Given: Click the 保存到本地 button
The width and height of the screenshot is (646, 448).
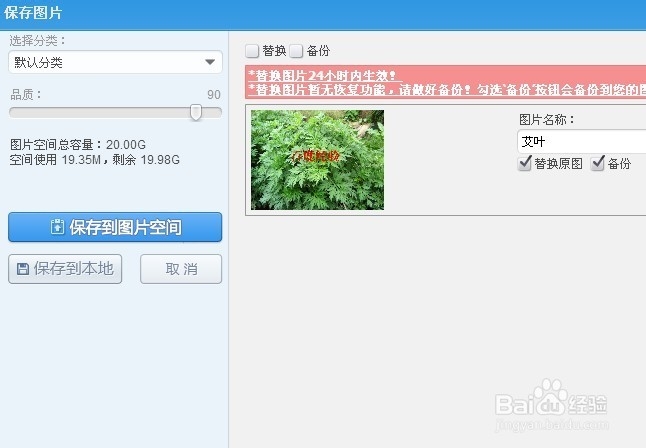Looking at the screenshot, I should click(x=65, y=269).
